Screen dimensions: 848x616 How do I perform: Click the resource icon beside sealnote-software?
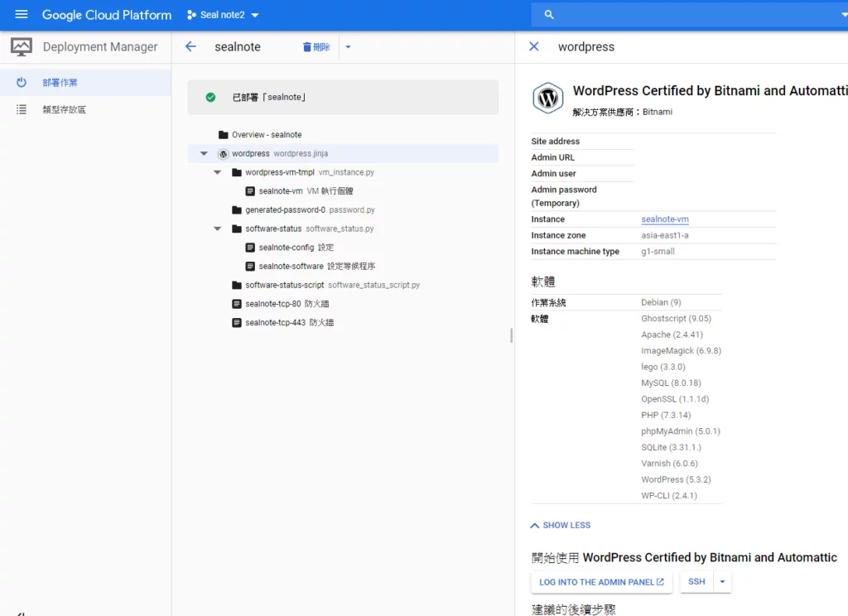click(250, 266)
